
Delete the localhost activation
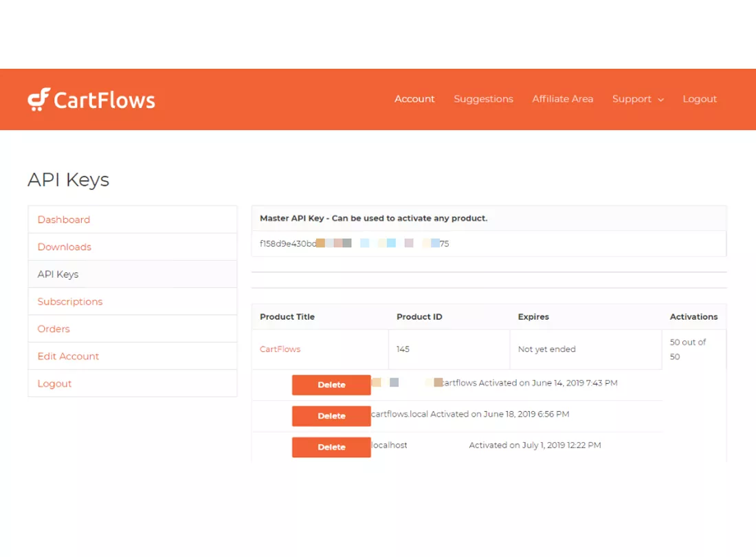click(331, 447)
